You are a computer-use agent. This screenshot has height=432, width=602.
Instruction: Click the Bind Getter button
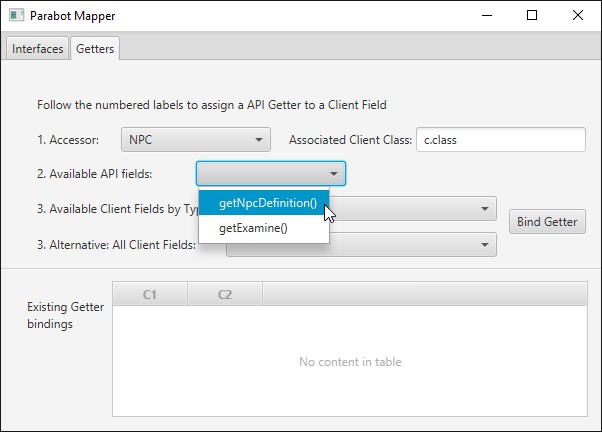click(547, 222)
